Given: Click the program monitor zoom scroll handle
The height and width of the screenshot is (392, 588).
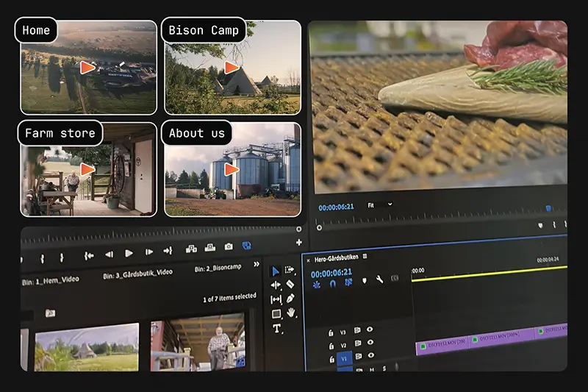Looking at the screenshot, I should (319, 228).
